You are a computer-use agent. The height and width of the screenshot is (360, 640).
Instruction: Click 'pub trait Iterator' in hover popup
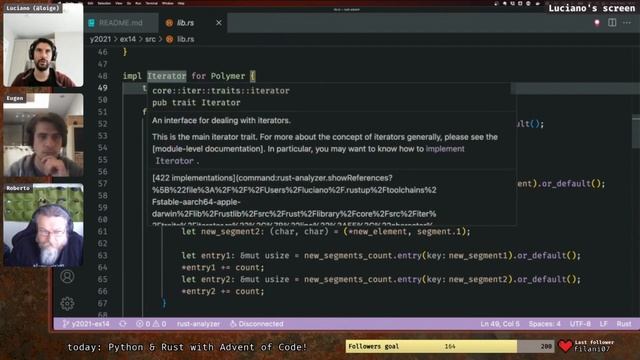pos(196,103)
